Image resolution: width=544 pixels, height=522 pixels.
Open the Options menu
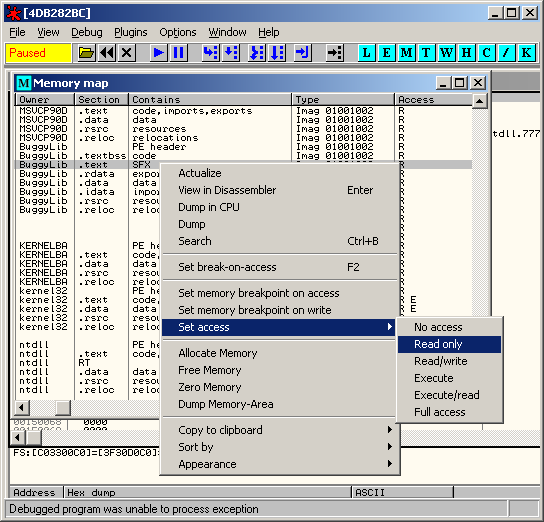tap(178, 32)
